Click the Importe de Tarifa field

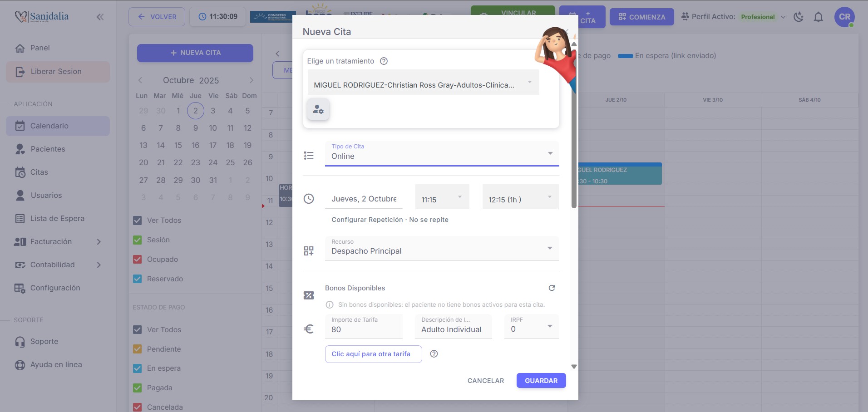click(363, 329)
